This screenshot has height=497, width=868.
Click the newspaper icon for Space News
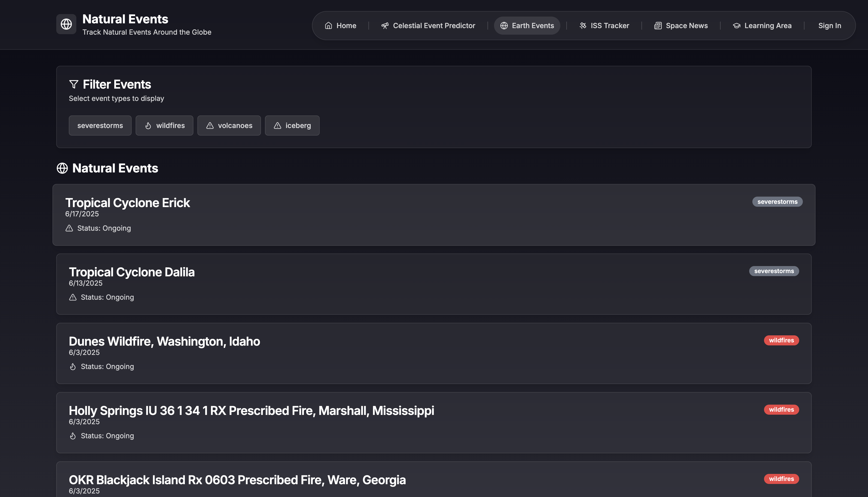tap(658, 26)
